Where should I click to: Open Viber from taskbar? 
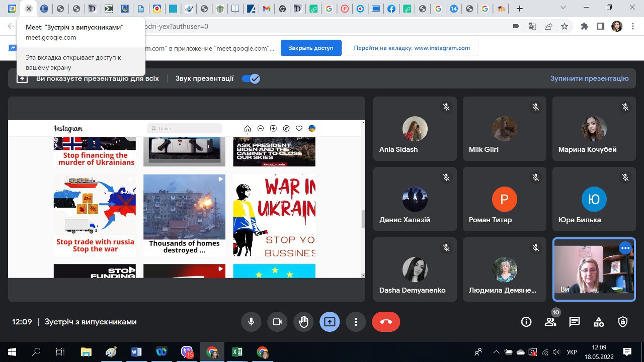pos(187,352)
